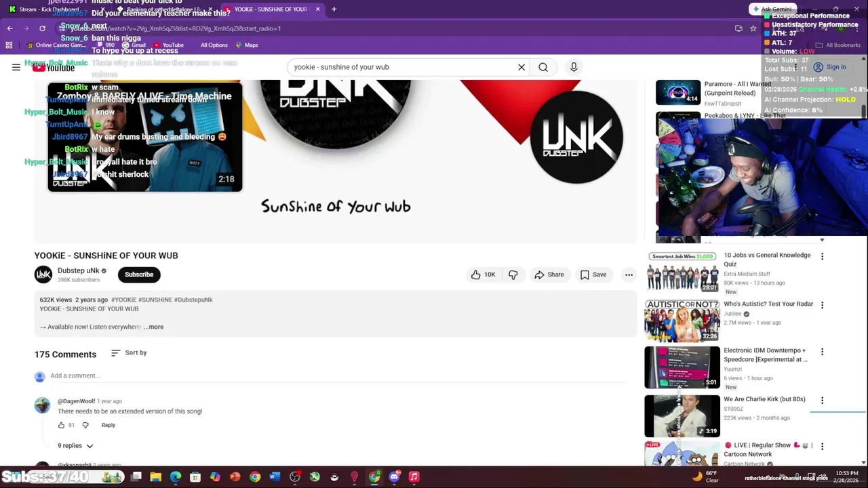The width and height of the screenshot is (868, 488).
Task: Reply to DagenWoolf's comment
Action: coord(108,425)
